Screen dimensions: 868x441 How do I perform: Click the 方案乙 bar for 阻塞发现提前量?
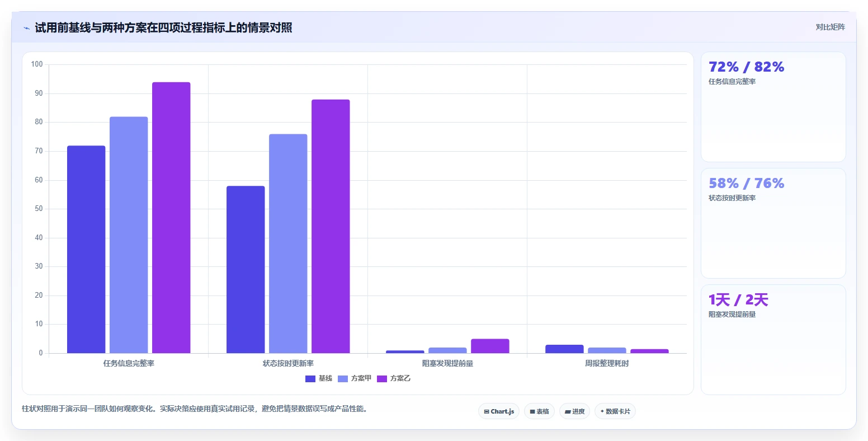coord(490,346)
